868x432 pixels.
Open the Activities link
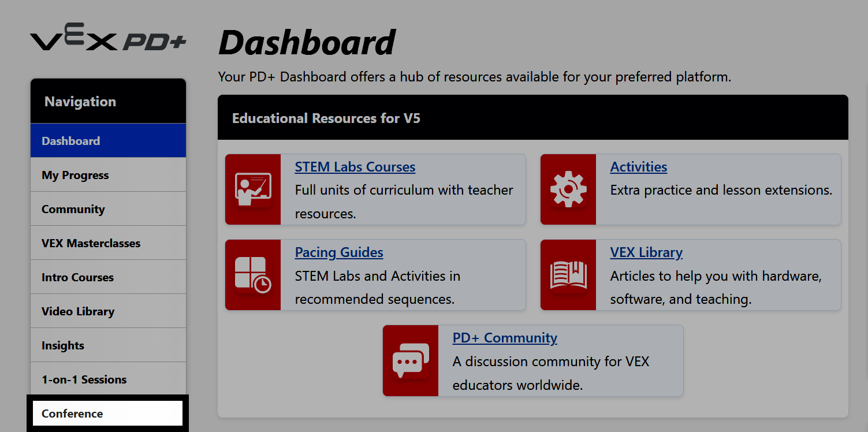(x=638, y=166)
